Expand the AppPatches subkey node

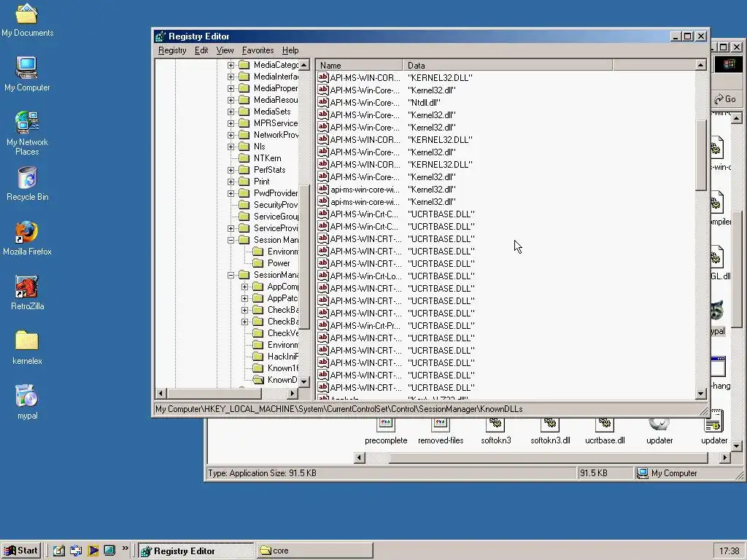click(x=244, y=298)
